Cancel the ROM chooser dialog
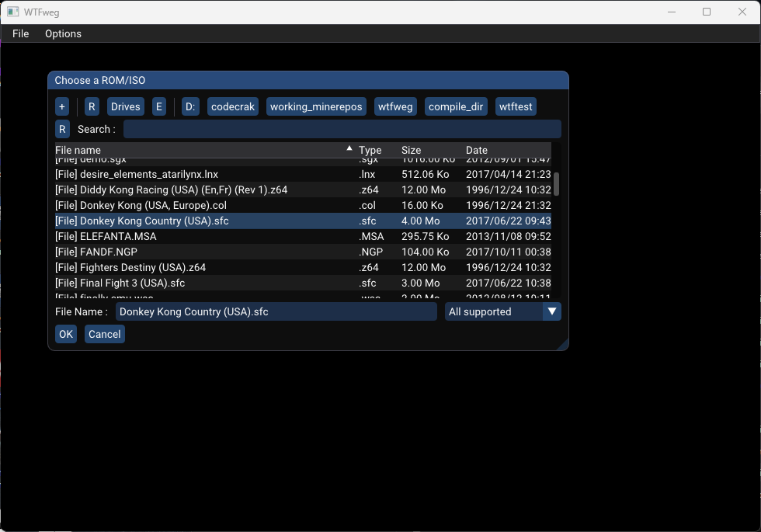761x532 pixels. [104, 334]
